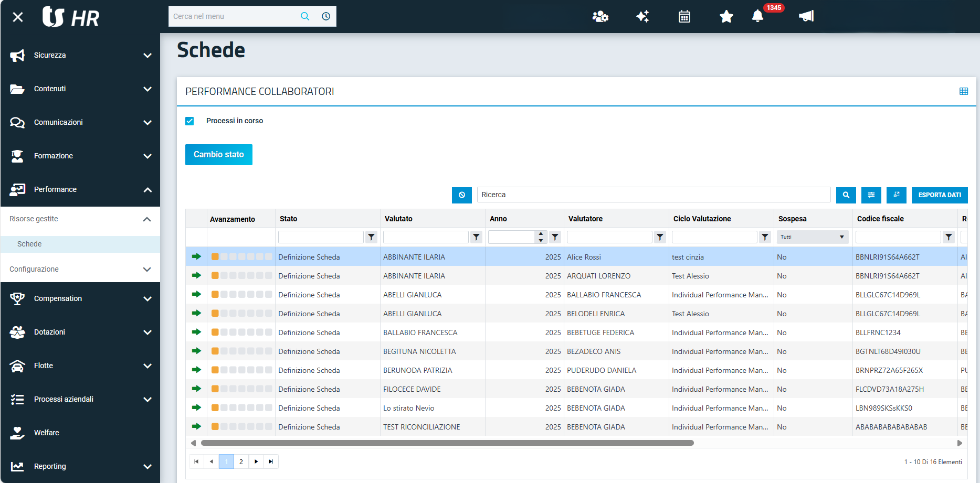
Task: Click the AI sparkles icon
Action: [642, 17]
